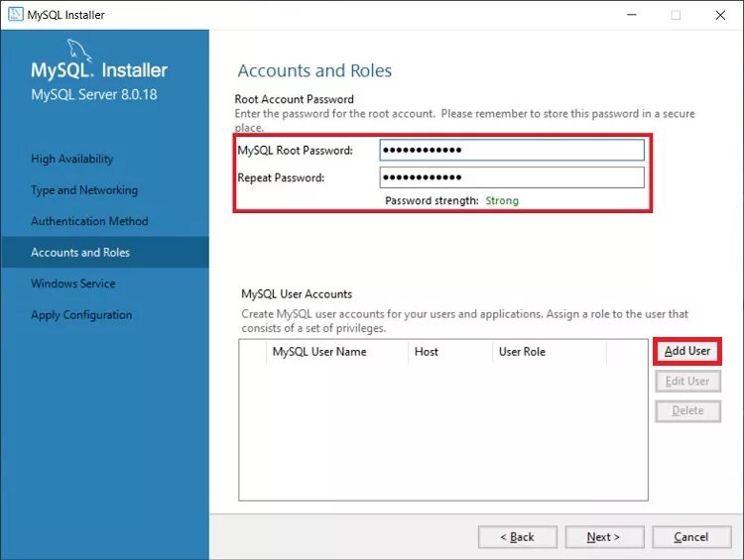Viewport: 744px width, 560px height.
Task: Close the MySQL Installer window
Action: point(720,15)
